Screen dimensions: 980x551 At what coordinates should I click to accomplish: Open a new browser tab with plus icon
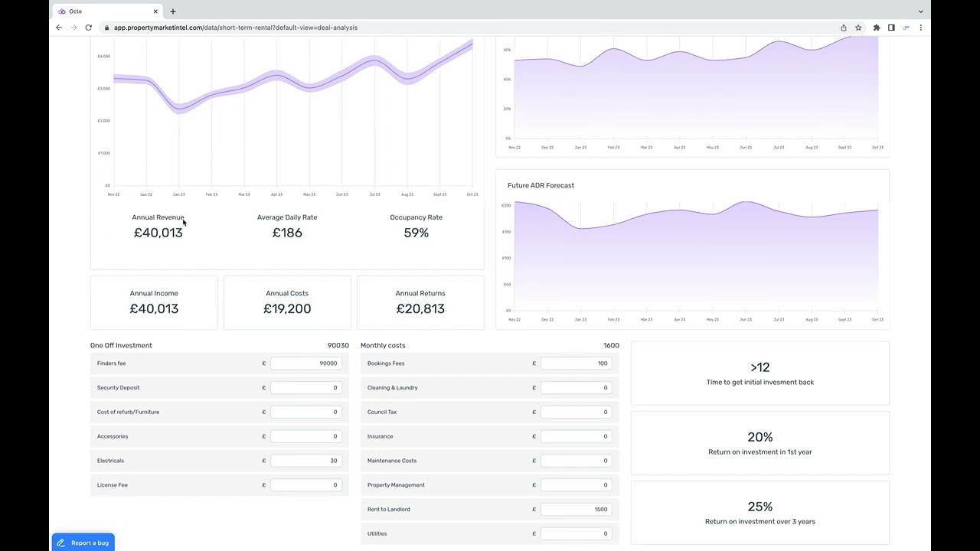tap(173, 11)
